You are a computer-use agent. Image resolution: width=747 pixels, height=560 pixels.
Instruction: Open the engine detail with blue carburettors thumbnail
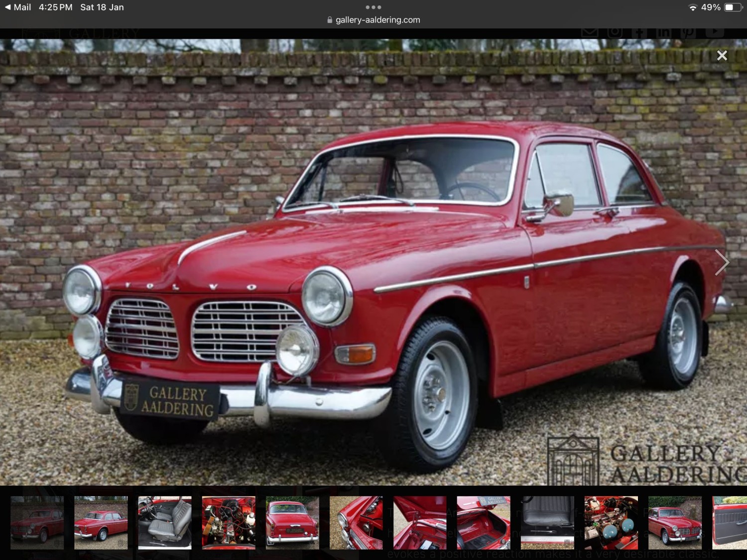pos(611,523)
